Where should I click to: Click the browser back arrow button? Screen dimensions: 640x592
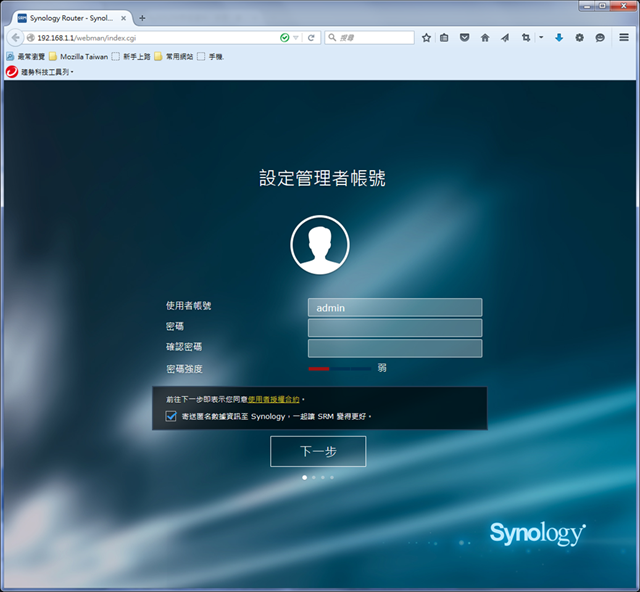pos(15,38)
